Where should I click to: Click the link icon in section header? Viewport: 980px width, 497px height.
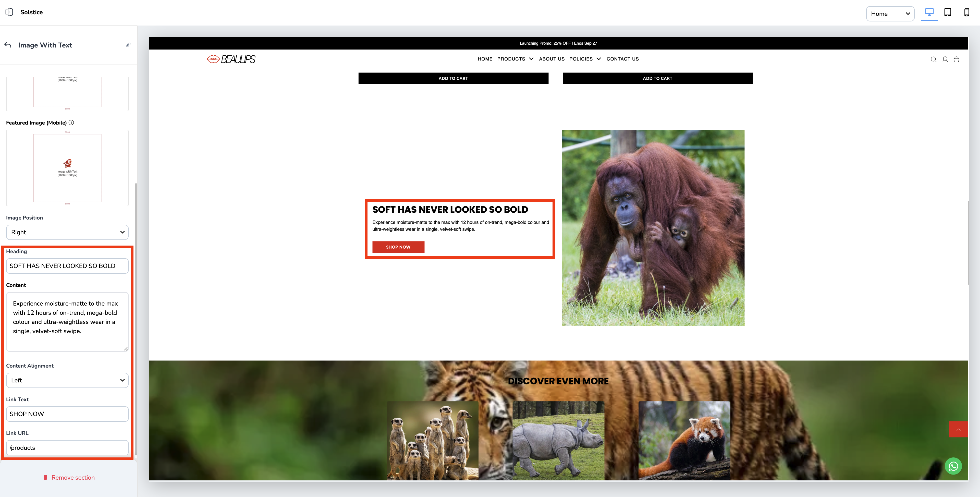click(128, 45)
